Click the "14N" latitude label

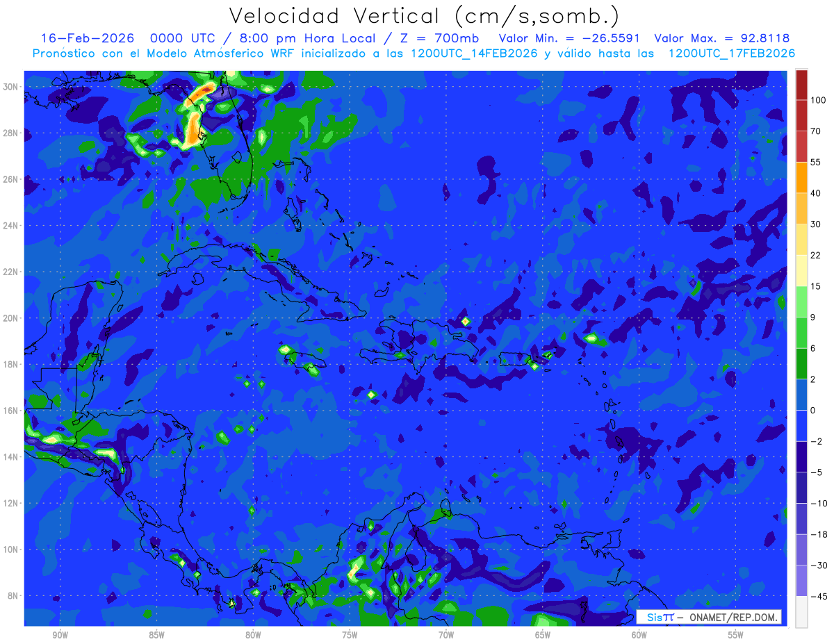11,456
